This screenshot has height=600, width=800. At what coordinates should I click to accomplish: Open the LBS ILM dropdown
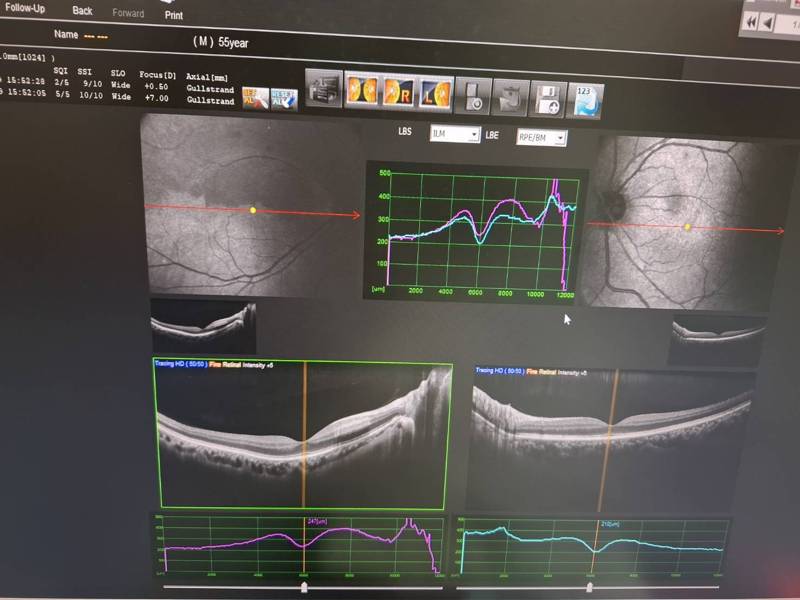(455, 134)
